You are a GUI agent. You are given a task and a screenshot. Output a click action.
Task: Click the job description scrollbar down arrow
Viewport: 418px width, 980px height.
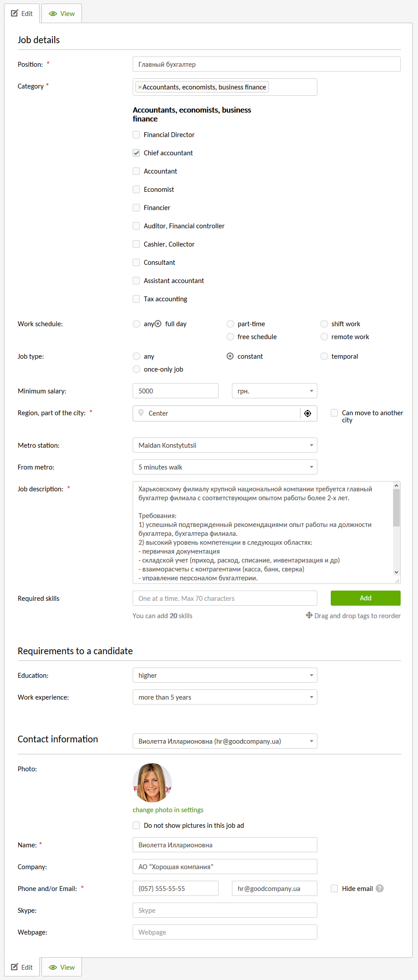click(396, 572)
